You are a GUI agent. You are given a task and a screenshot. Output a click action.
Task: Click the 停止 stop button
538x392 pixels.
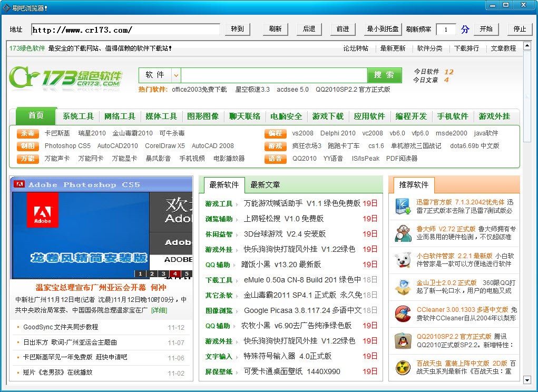coord(520,29)
